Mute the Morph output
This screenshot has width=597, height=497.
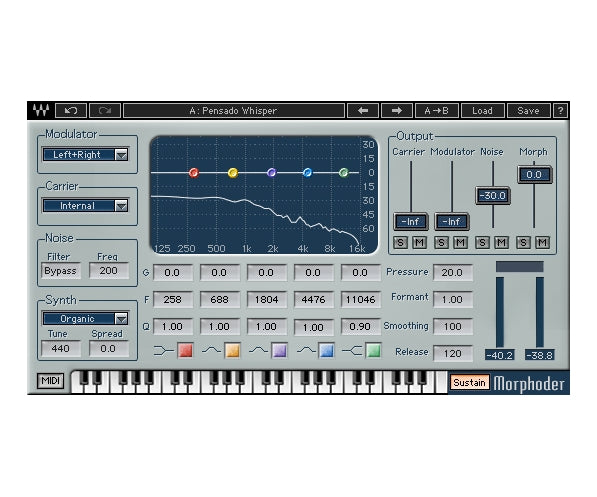543,242
